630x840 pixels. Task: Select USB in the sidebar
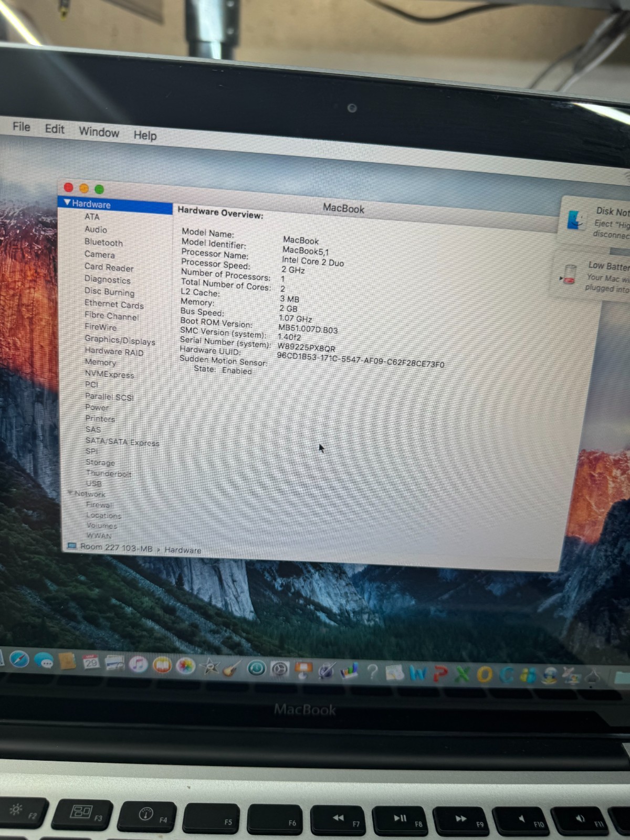point(93,484)
